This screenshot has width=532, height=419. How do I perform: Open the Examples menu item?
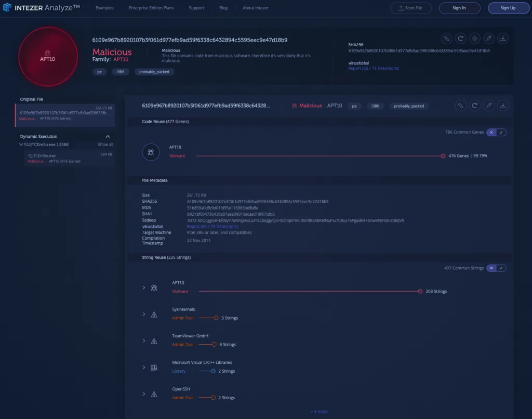[104, 8]
